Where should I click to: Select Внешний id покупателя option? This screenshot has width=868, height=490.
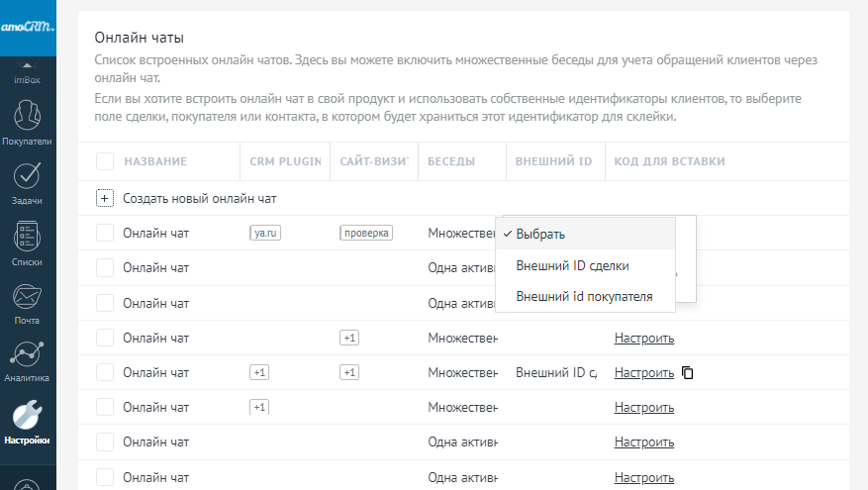click(584, 296)
